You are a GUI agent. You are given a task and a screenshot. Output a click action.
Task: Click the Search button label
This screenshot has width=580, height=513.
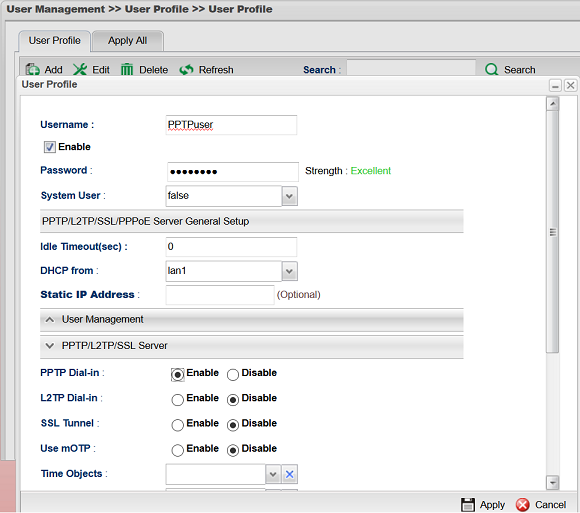(x=520, y=70)
